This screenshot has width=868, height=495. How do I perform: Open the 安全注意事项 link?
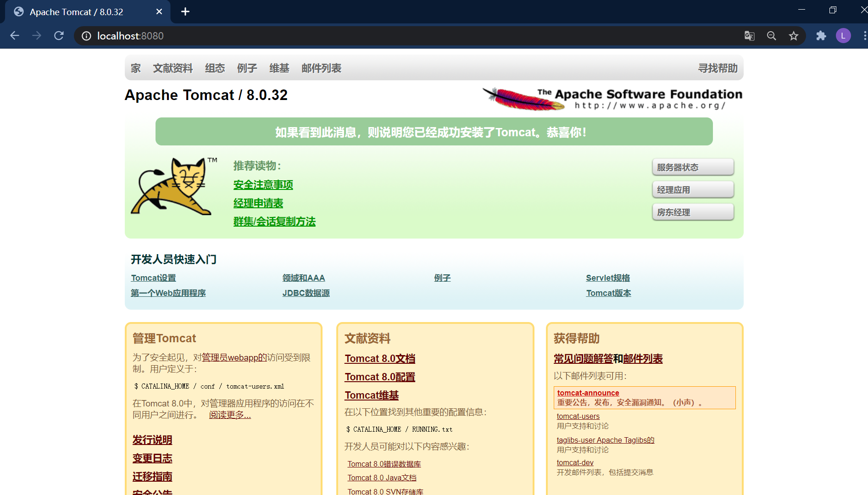tap(262, 185)
